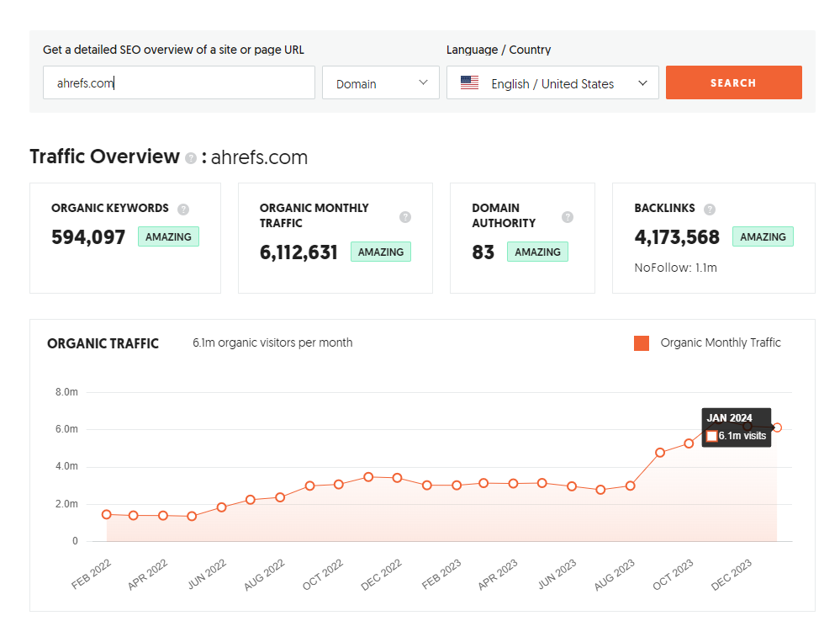
Task: Toggle Organic Monthly Traffic legend swatch
Action: click(642, 343)
